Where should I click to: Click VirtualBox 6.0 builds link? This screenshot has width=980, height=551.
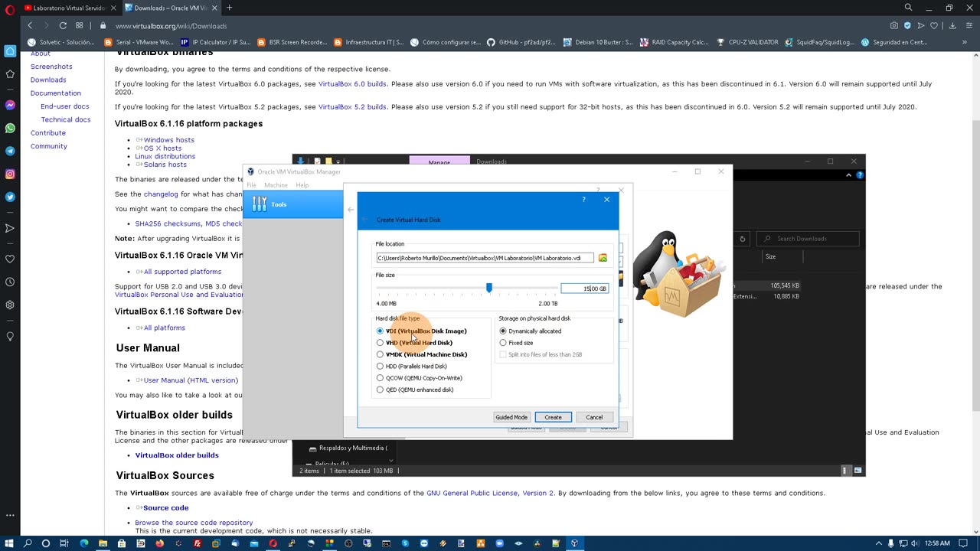(x=352, y=83)
